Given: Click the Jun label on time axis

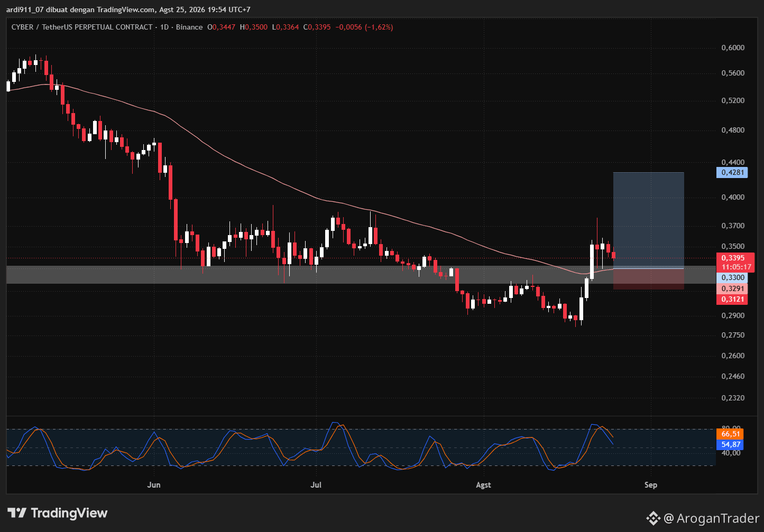Looking at the screenshot, I should point(154,485).
